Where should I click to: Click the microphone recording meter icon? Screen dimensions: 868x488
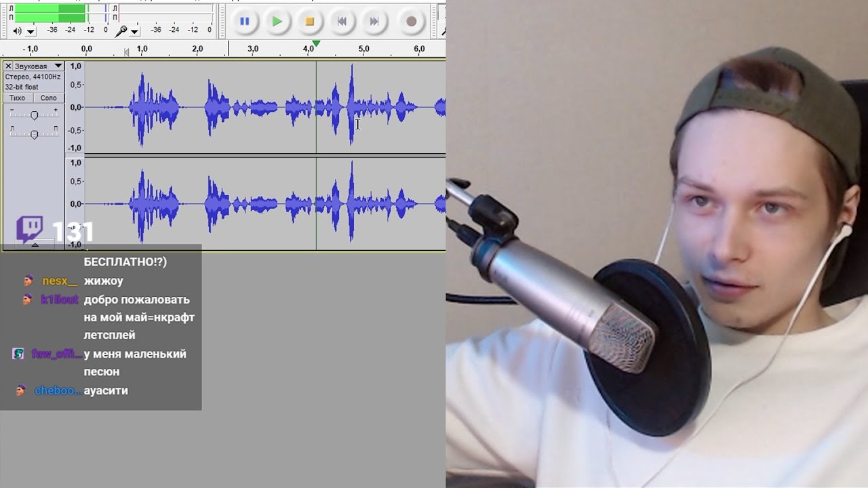121,30
